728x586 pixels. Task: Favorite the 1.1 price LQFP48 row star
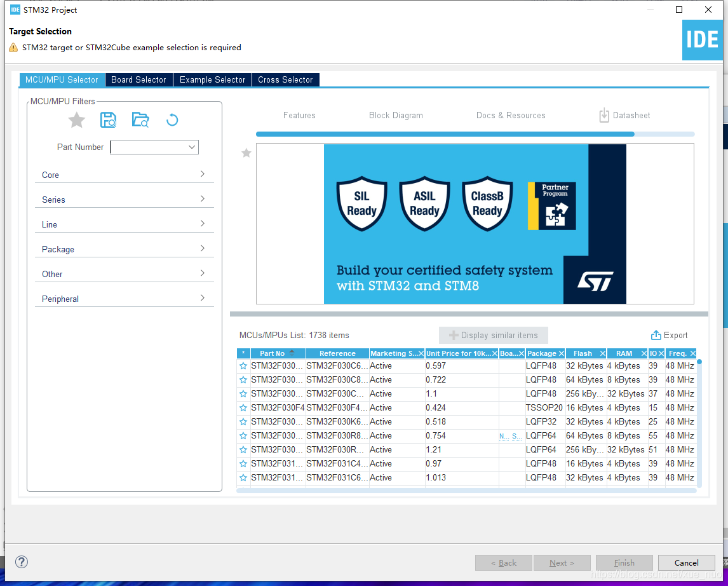[x=243, y=394]
